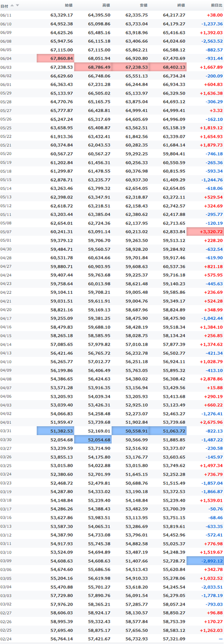224x644 pixels.
Task: Select the change value +2,878.86
Action: click(x=211, y=378)
